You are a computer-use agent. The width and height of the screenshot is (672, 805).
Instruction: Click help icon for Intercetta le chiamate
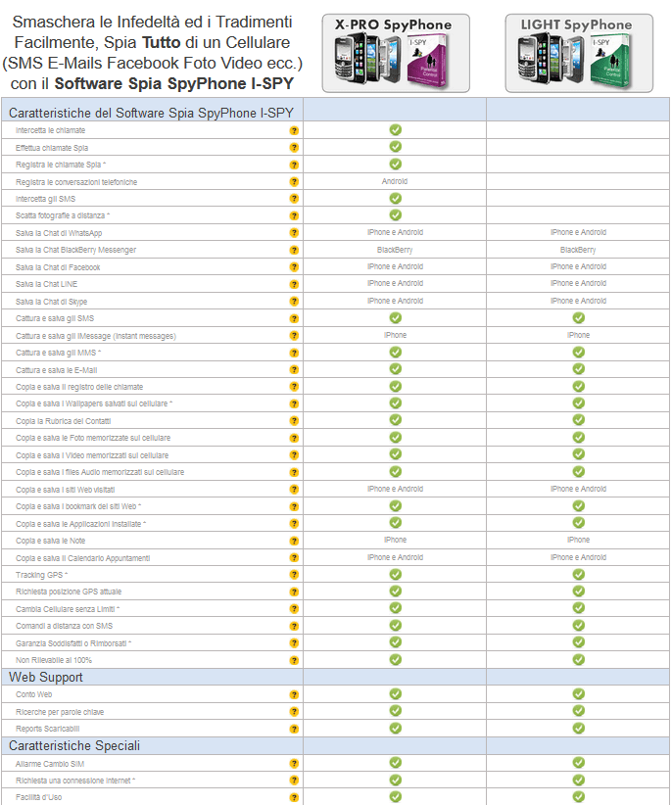coord(294,130)
